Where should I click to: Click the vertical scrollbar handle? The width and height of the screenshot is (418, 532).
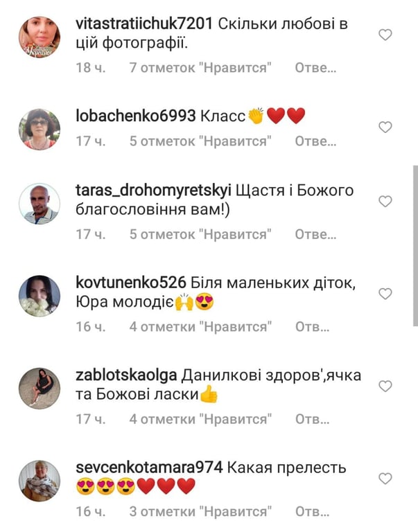(415, 246)
